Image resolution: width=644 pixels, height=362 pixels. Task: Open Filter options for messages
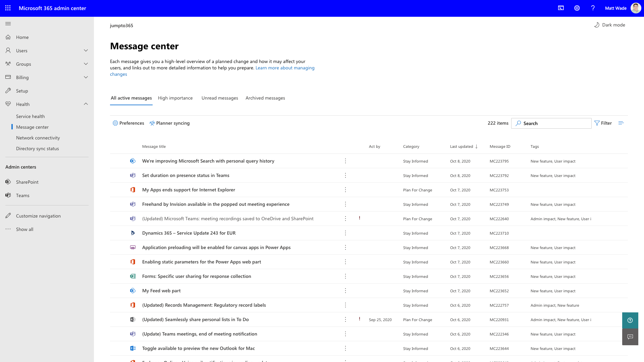click(x=603, y=123)
